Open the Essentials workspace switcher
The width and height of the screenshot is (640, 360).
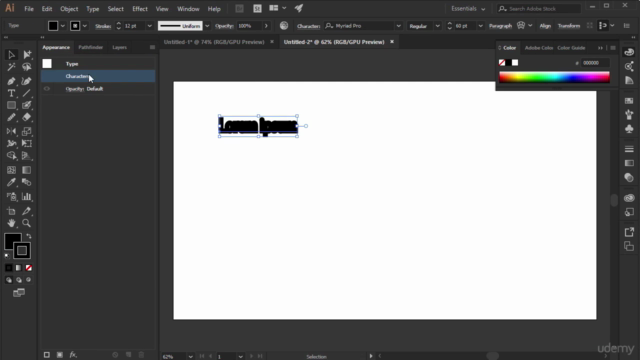[x=468, y=9]
